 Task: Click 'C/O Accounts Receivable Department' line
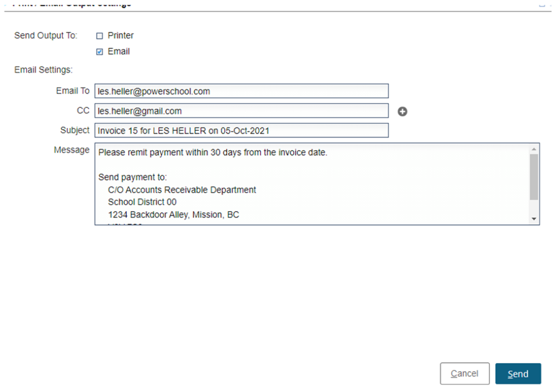181,190
